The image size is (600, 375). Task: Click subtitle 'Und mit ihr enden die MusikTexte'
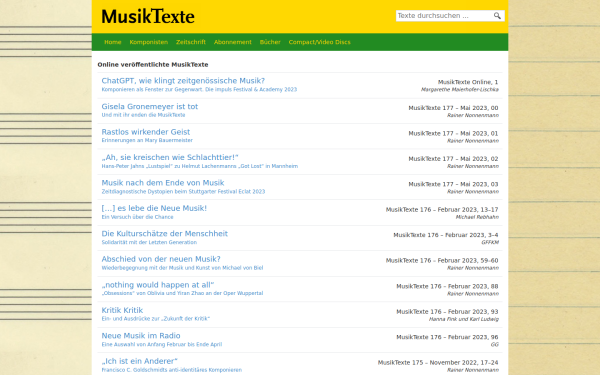point(143,115)
